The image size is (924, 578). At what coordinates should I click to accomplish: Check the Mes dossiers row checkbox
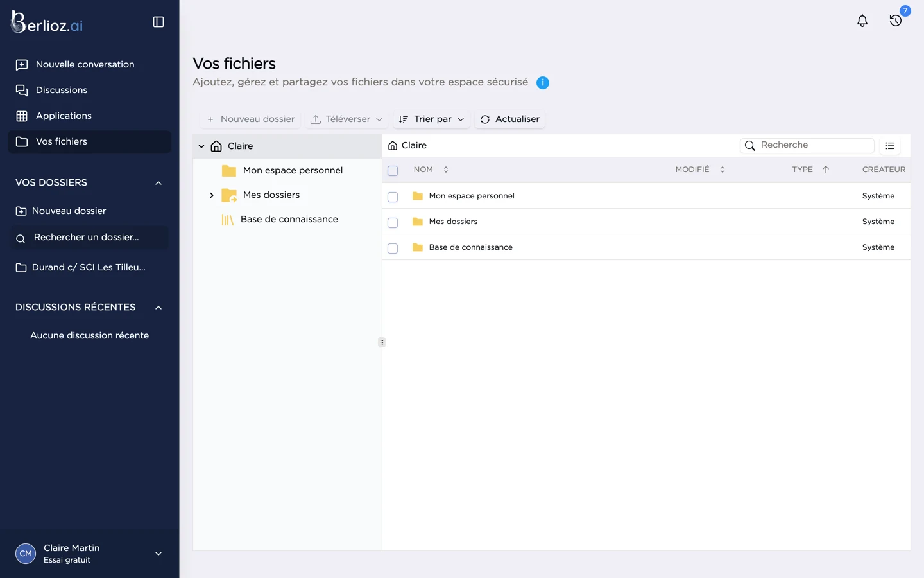coord(393,223)
